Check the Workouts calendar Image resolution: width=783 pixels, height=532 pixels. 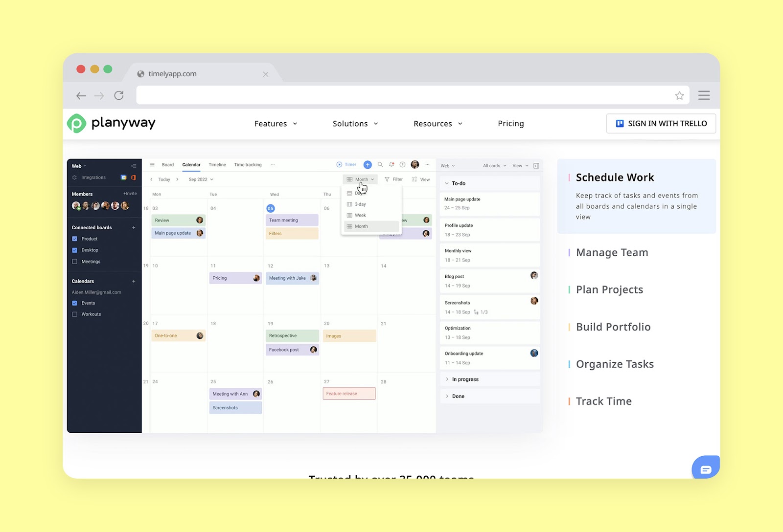pos(74,314)
